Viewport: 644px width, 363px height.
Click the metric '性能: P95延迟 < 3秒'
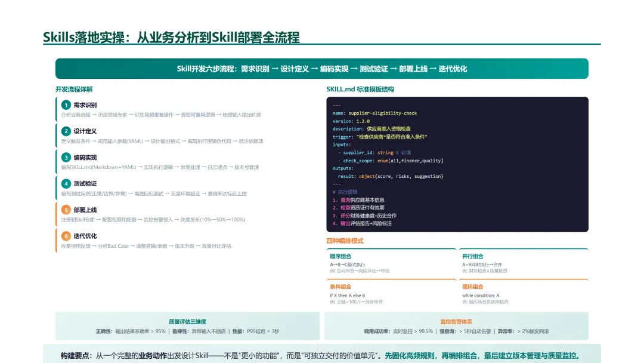[256, 331]
